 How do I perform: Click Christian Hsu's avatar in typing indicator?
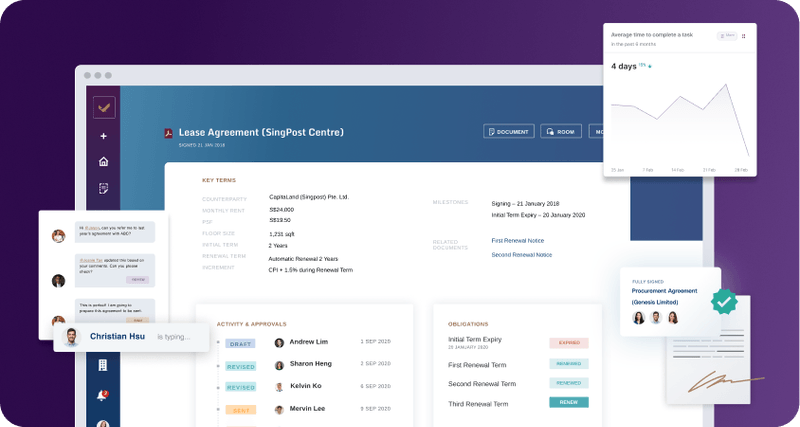(x=71, y=338)
